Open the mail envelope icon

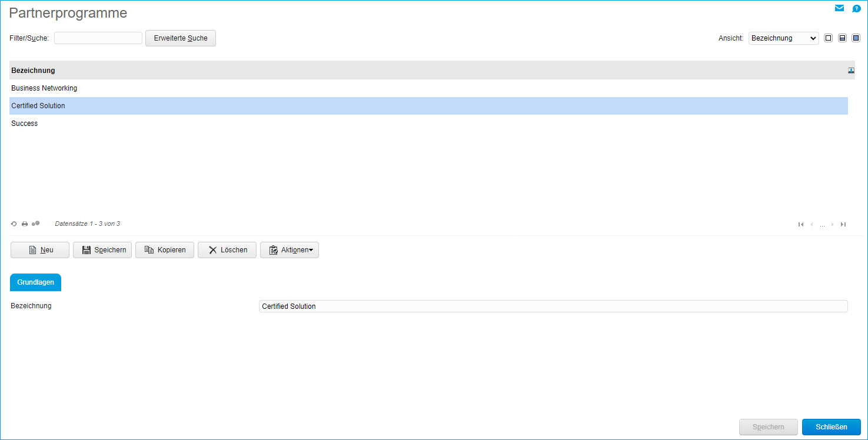click(839, 8)
